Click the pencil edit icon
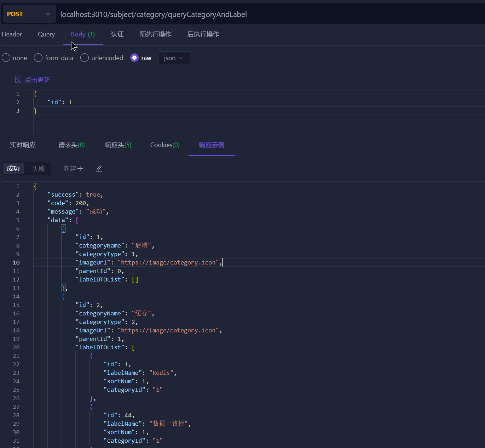 click(99, 169)
